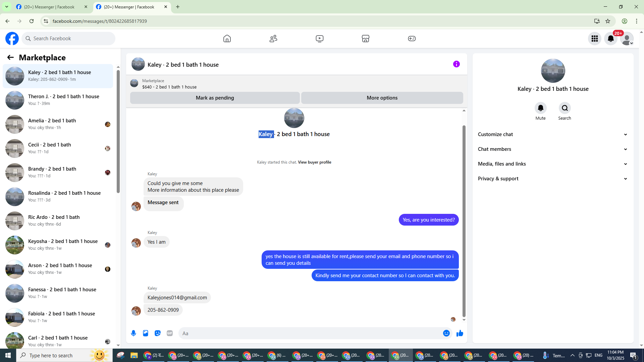This screenshot has width=644, height=362.
Task: Open the Windows notification center
Action: tap(634, 355)
